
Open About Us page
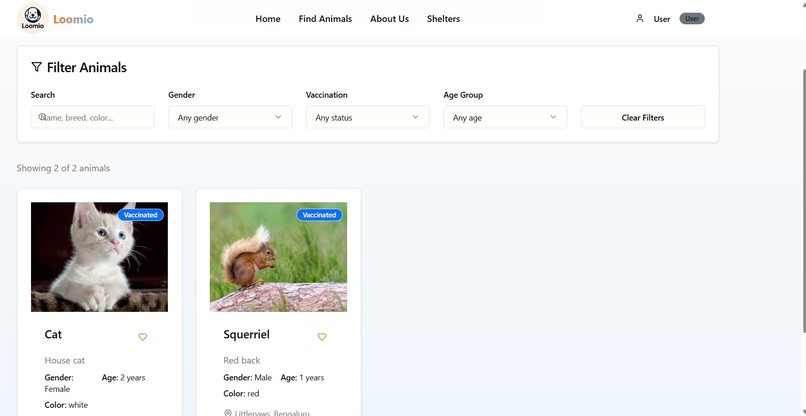click(x=389, y=19)
